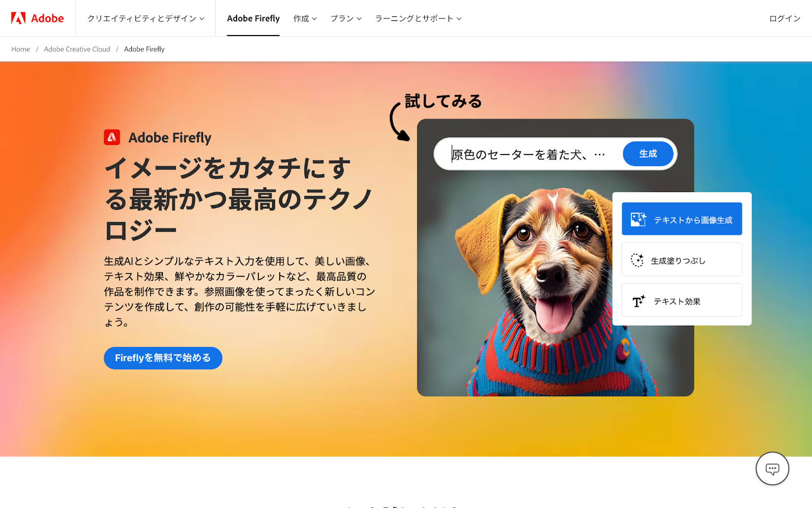The height and width of the screenshot is (508, 812).
Task: Click the 試してみる handwritten label
Action: tap(443, 101)
